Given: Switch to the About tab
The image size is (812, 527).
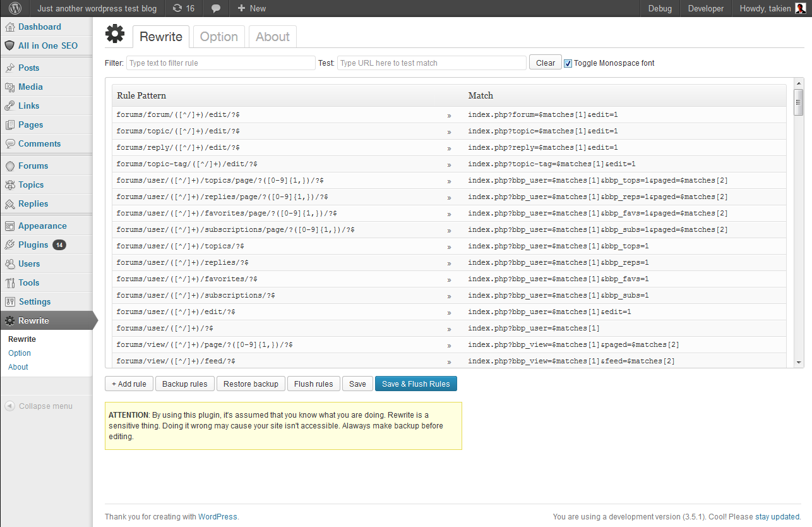Looking at the screenshot, I should (x=273, y=37).
